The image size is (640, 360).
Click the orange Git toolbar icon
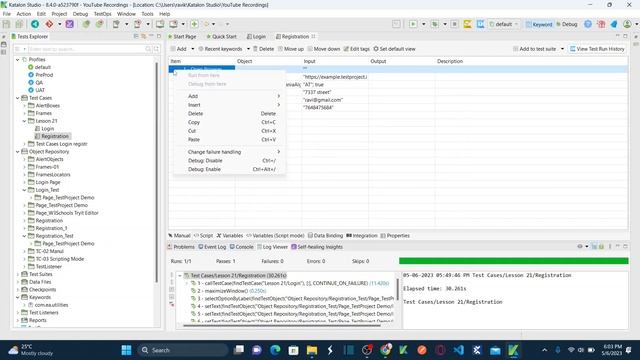[x=49, y=24]
